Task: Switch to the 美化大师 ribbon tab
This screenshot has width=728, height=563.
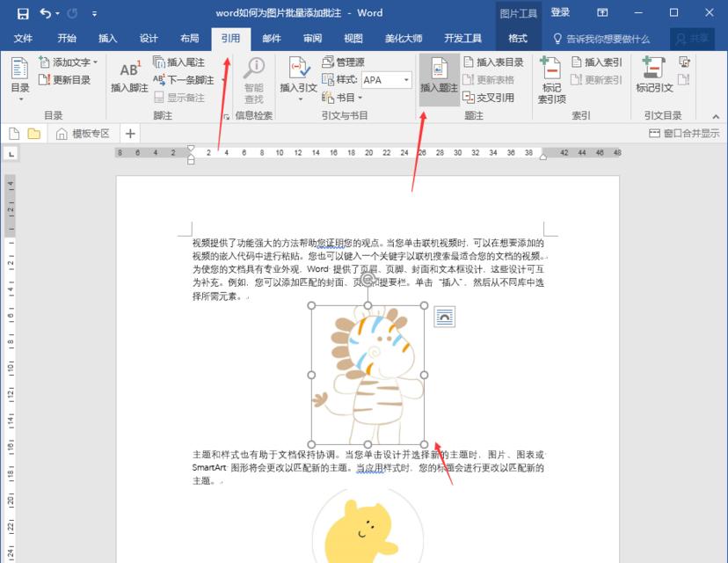Action: [x=404, y=39]
